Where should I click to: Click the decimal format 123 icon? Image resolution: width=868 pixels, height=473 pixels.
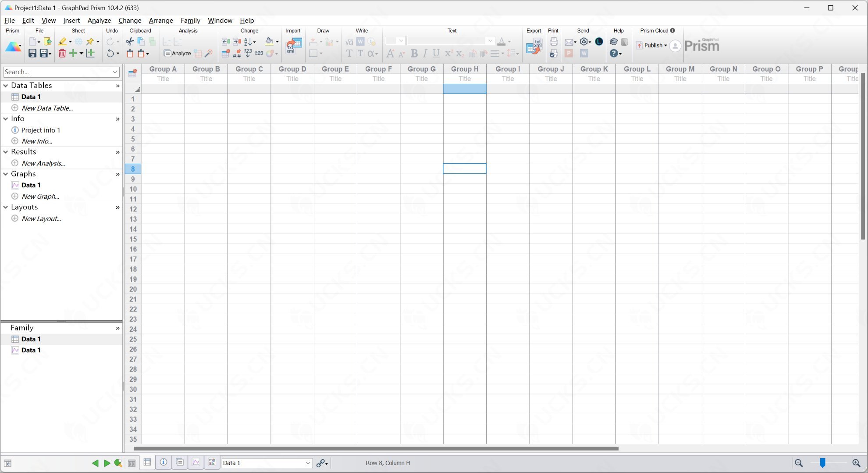[248, 54]
